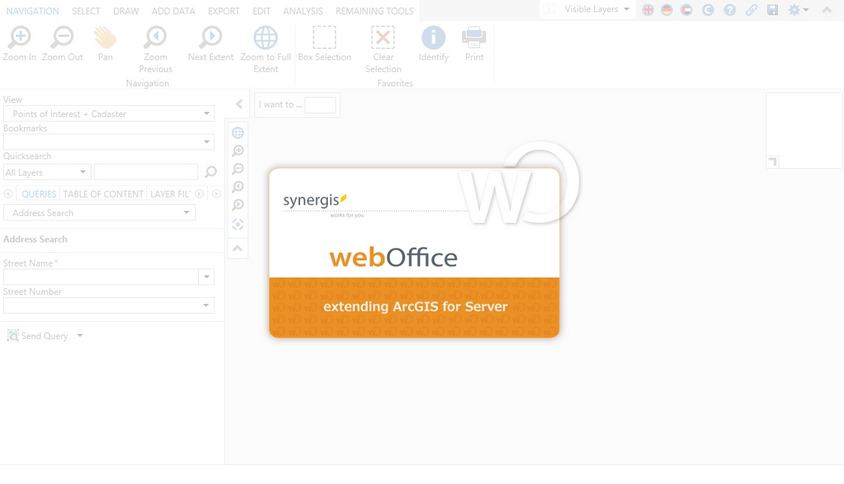Open the NAVIGATION ribbon tab
The image size is (844, 484).
pos(32,11)
